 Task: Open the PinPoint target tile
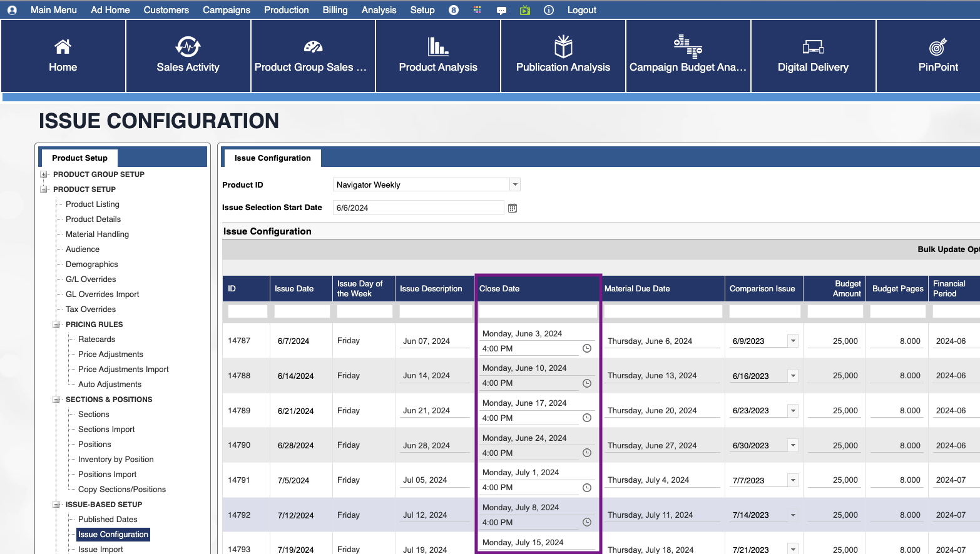[x=937, y=56]
